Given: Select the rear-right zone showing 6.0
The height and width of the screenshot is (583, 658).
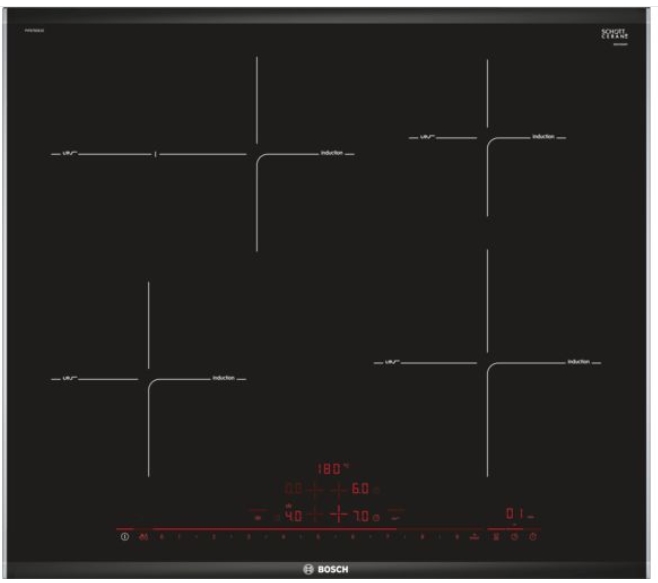Looking at the screenshot, I should [x=360, y=490].
